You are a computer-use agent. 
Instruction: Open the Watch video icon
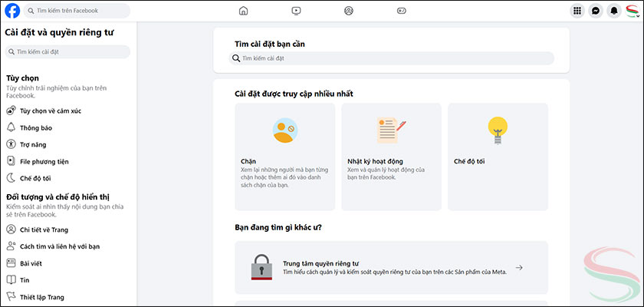296,11
